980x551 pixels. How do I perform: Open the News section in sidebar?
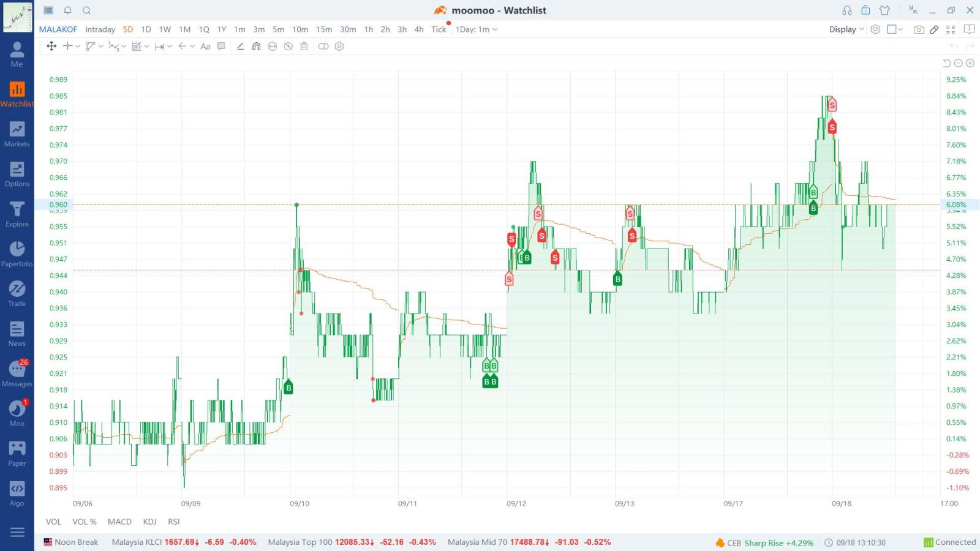point(17,334)
